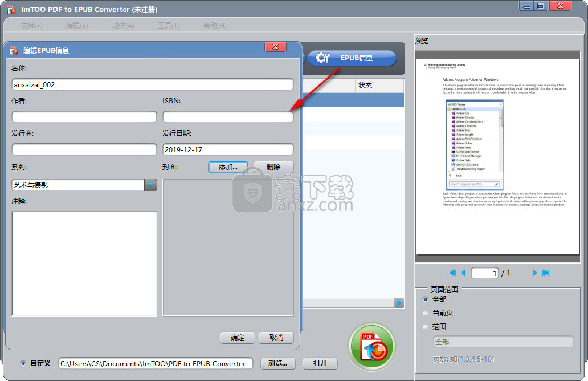Viewport: 588px width, 381px height.
Task: Click the 添加... cover button
Action: (228, 167)
